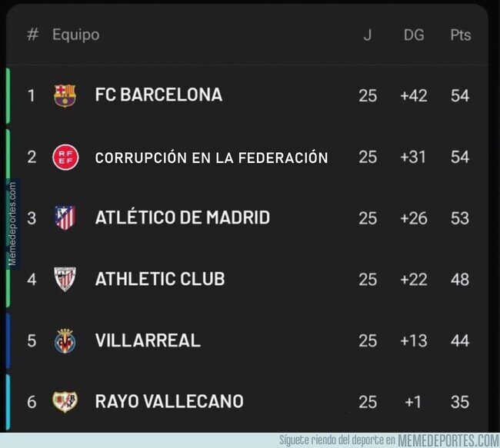500x448 pixels.
Task: Click the Villarreal crest icon
Action: coord(65,341)
